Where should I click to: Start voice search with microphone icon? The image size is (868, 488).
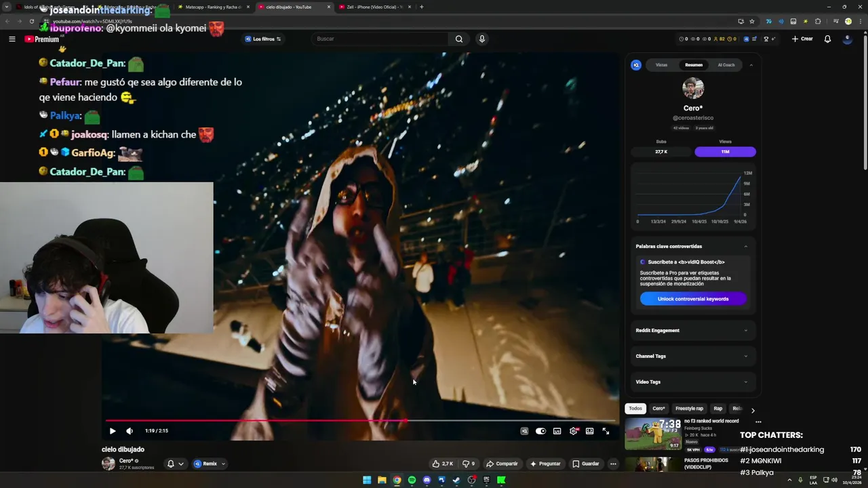[482, 39]
